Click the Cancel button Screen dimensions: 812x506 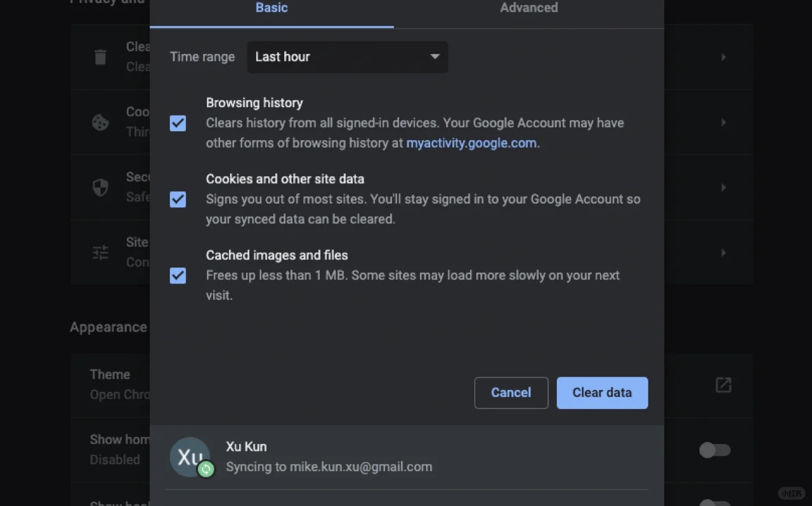(511, 393)
